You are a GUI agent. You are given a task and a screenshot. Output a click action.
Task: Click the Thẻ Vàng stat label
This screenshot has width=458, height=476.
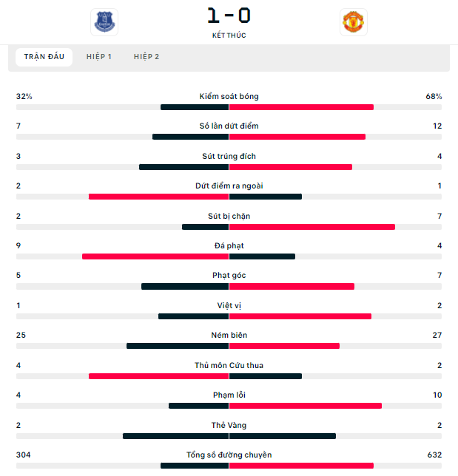(x=229, y=425)
